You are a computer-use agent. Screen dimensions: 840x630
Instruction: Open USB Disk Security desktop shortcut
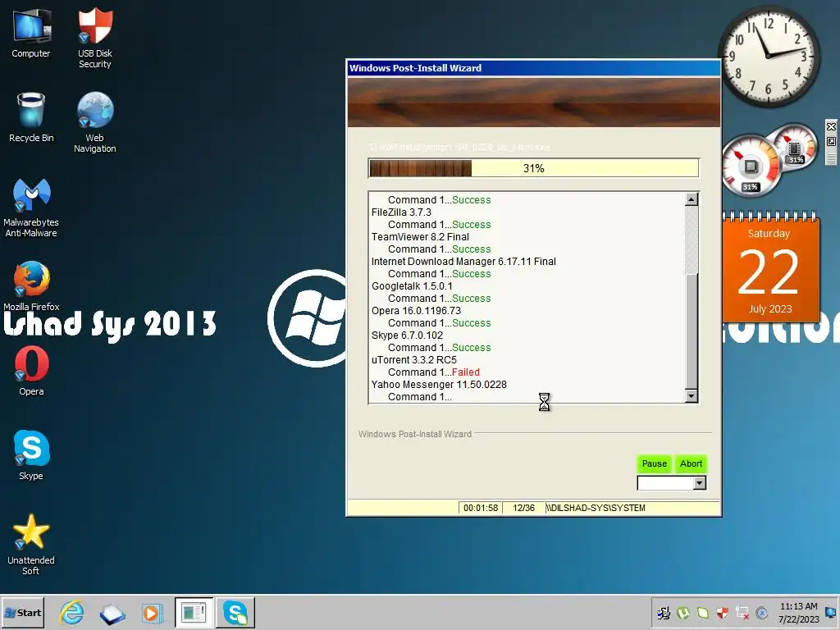click(x=95, y=38)
